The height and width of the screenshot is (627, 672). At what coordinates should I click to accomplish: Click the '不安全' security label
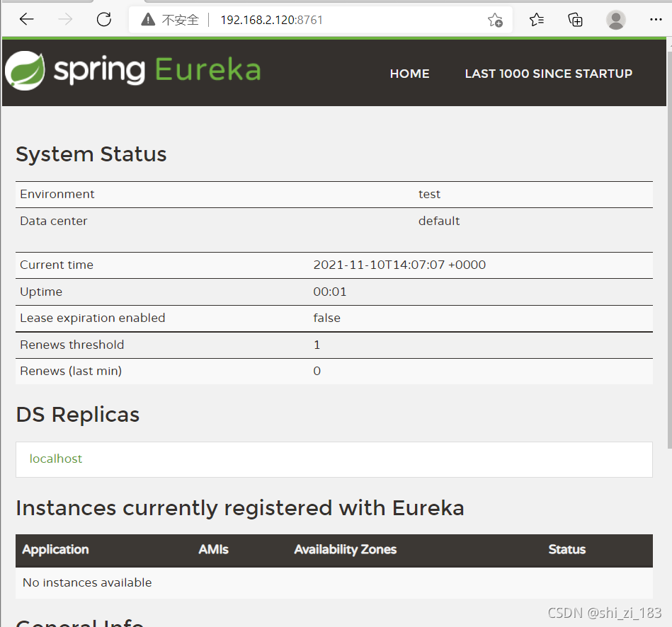click(181, 20)
